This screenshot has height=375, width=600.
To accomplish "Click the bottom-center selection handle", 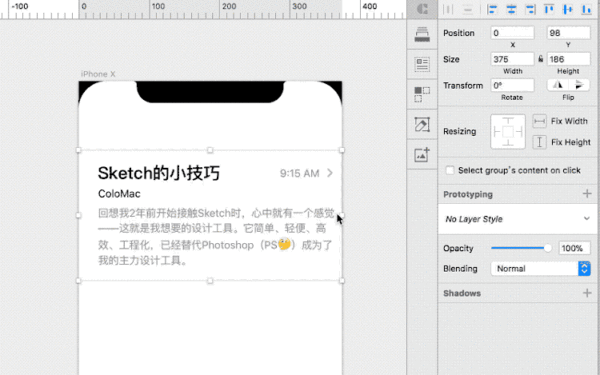I will 210,281.
